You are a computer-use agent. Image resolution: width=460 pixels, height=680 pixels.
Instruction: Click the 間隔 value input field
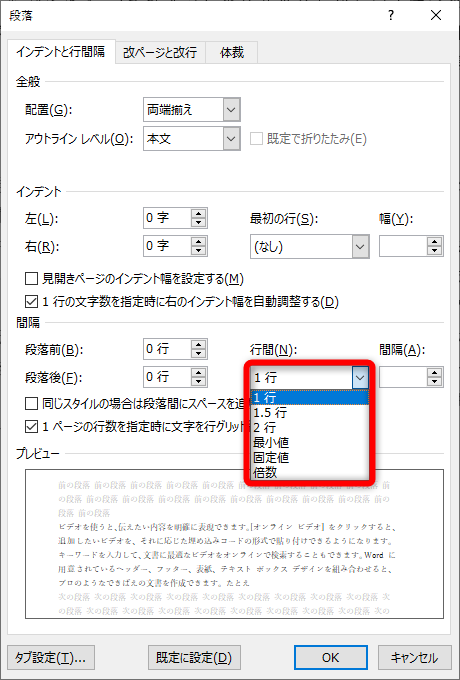pos(403,377)
